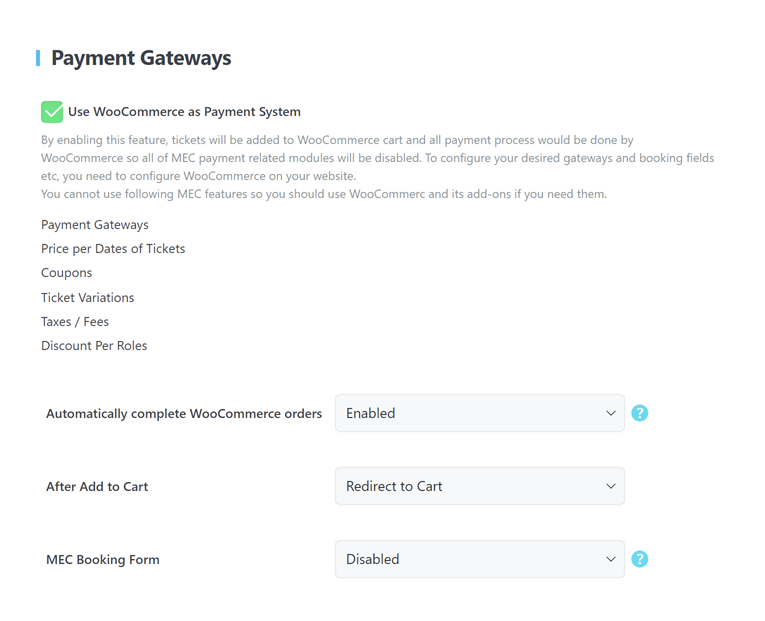
Task: Click help icon beside MEC Booking Form
Action: [x=640, y=559]
